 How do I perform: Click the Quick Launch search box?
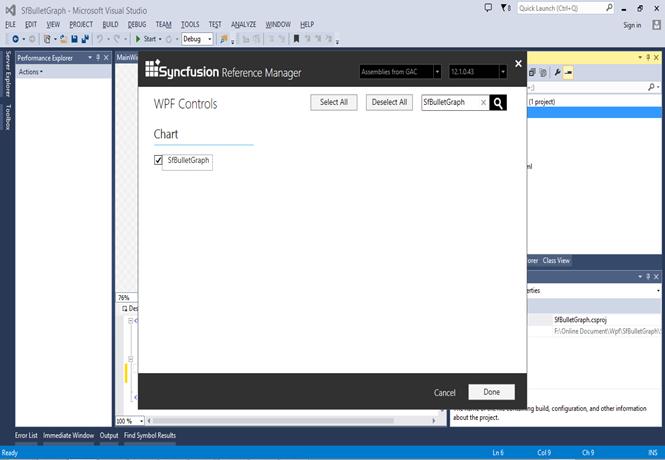pyautogui.click(x=565, y=8)
